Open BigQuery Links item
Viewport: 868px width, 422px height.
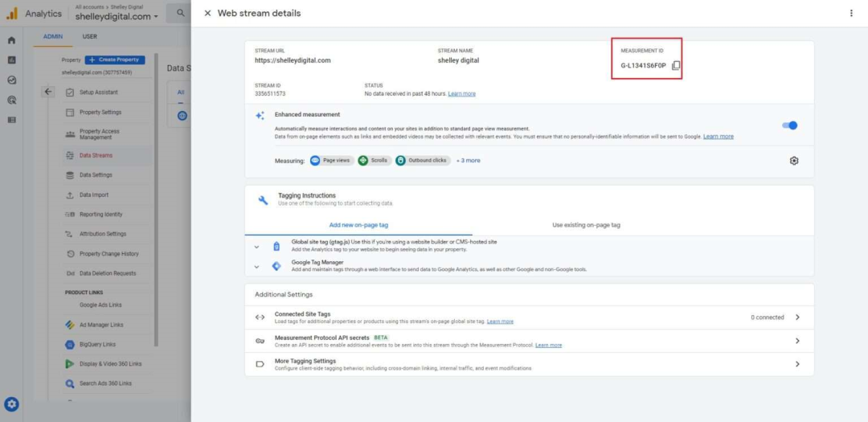(x=97, y=345)
